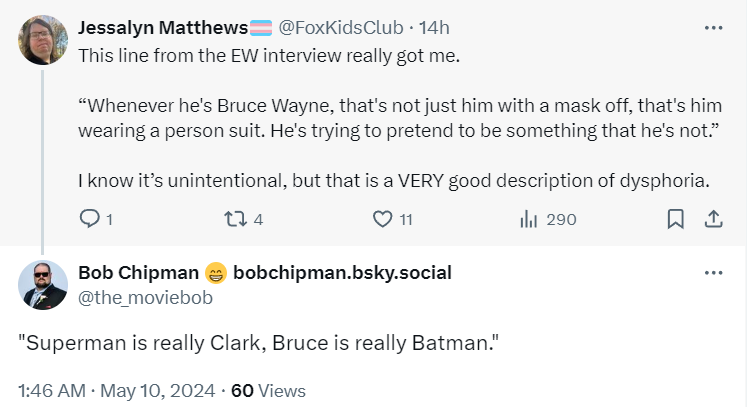Open Jessalyn Matthews' profile picture
This screenshot has width=752, height=407.
pos(43,39)
